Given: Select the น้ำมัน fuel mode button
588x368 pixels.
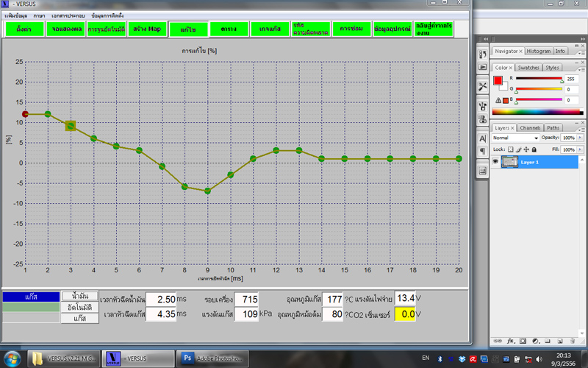Looking at the screenshot, I should [x=80, y=296].
